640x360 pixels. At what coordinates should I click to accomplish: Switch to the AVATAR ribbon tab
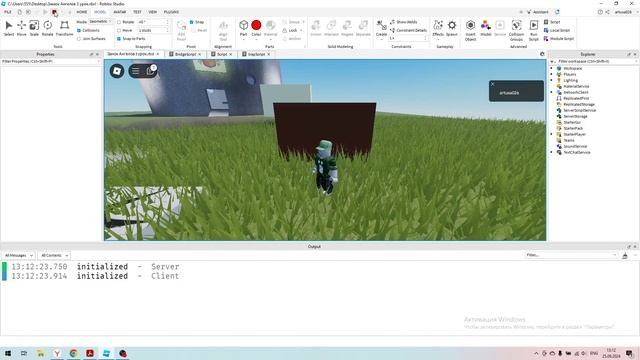tap(120, 12)
